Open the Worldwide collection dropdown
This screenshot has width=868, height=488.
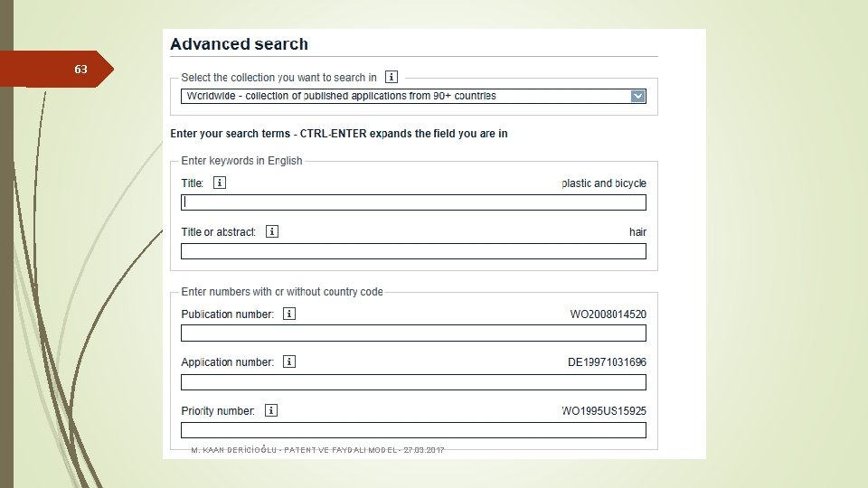click(407, 96)
